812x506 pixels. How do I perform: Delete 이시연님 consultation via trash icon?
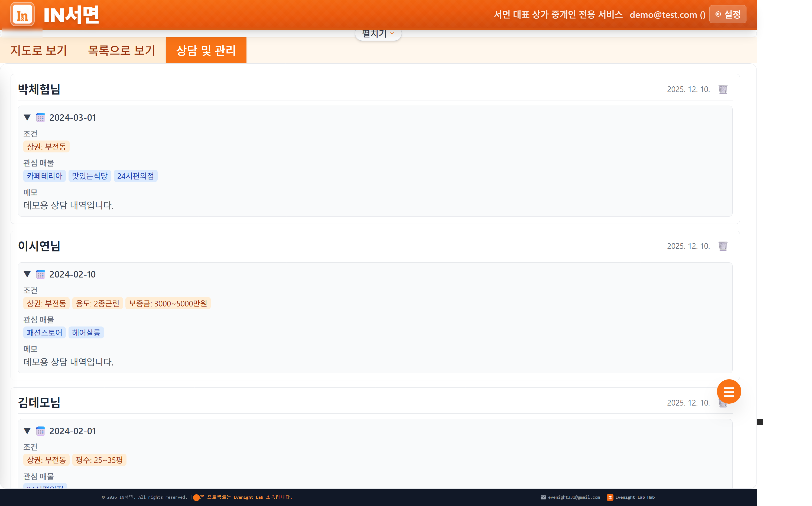point(723,246)
